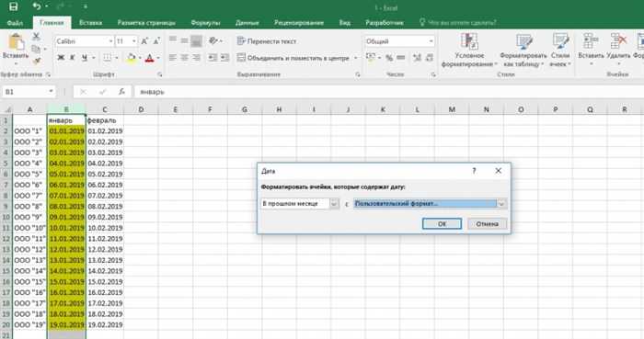644x339 pixels.
Task: Open the Calibri font name dropdown
Action: pyautogui.click(x=110, y=41)
